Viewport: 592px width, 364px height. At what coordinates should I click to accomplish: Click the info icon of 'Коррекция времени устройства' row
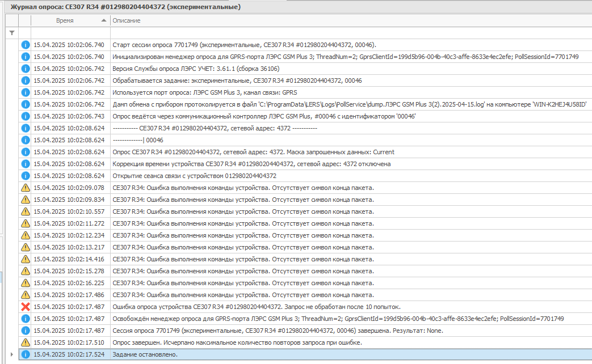tap(26, 164)
